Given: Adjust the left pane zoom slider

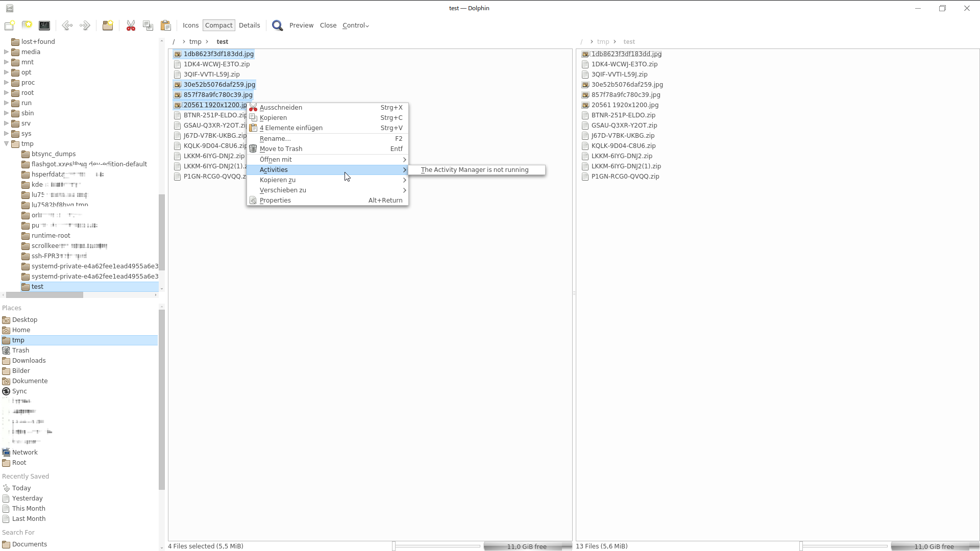Looking at the screenshot, I should tap(437, 546).
